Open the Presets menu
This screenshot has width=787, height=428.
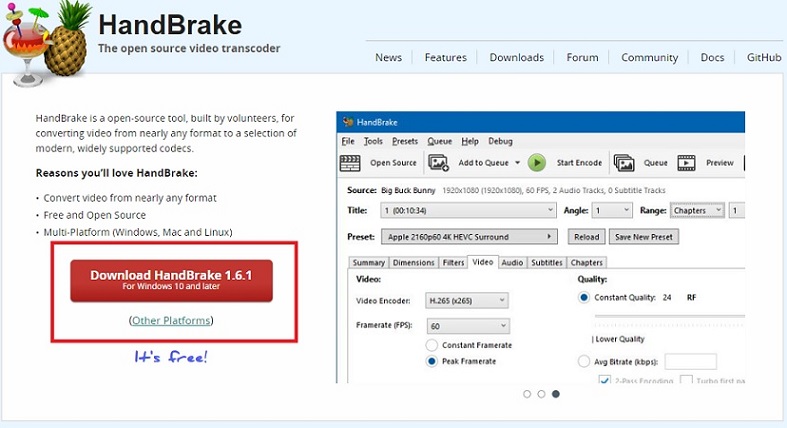pos(405,141)
